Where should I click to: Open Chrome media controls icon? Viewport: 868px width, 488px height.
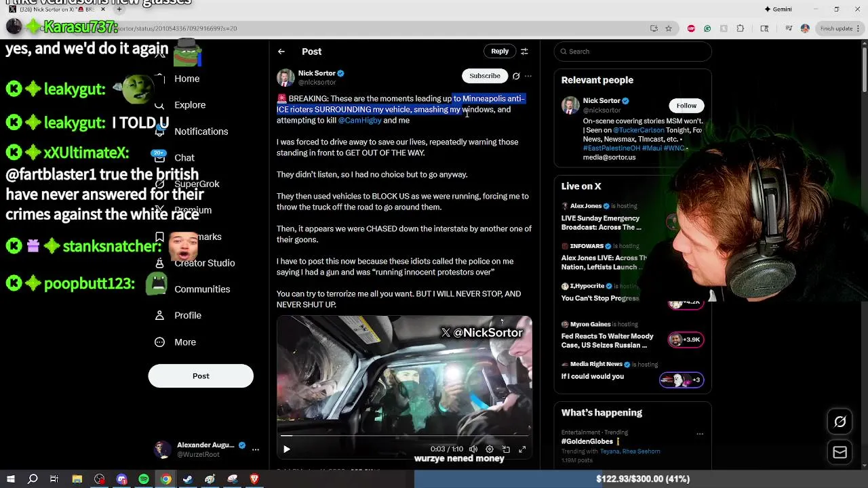(x=789, y=28)
